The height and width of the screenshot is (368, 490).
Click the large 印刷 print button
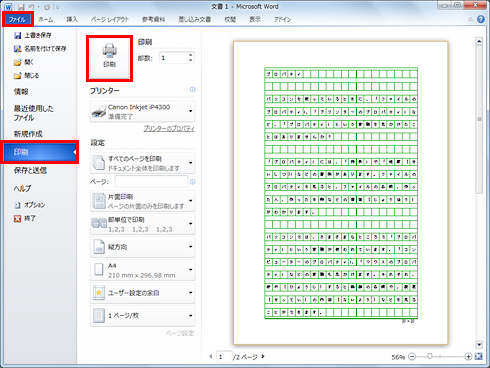tap(109, 58)
